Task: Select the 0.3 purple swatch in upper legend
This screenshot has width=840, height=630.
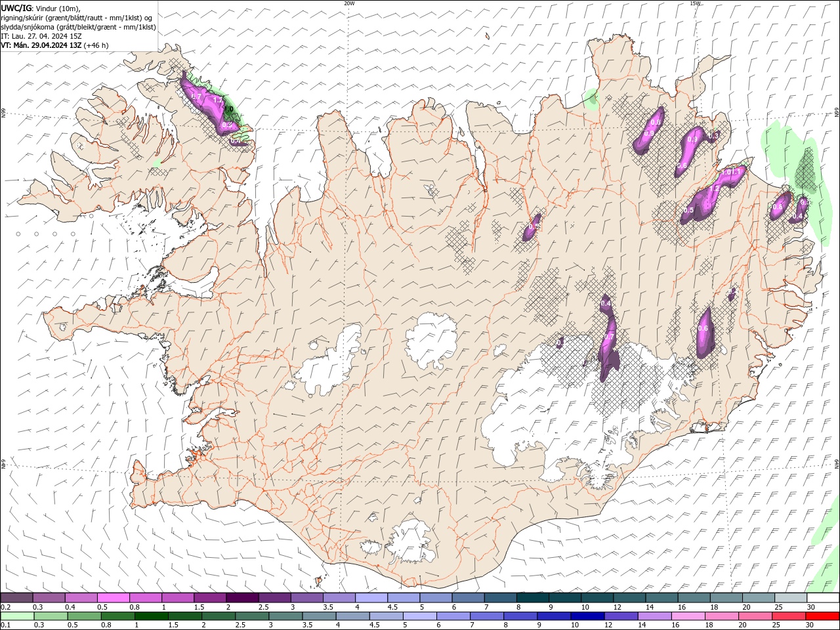Action: pyautogui.click(x=49, y=598)
